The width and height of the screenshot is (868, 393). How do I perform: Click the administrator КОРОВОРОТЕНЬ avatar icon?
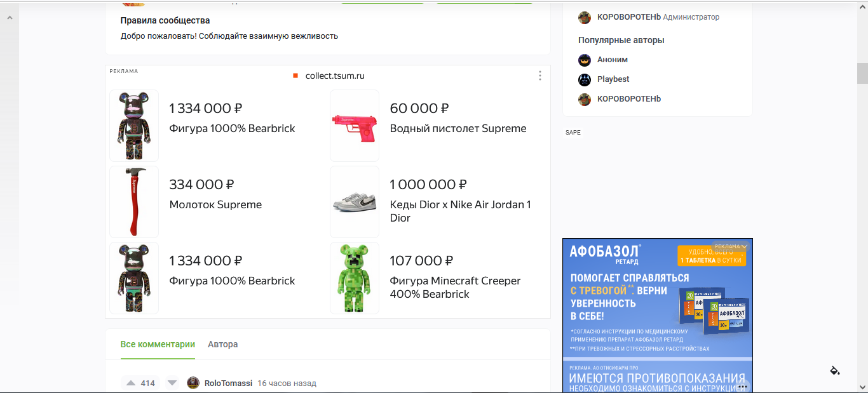click(585, 18)
